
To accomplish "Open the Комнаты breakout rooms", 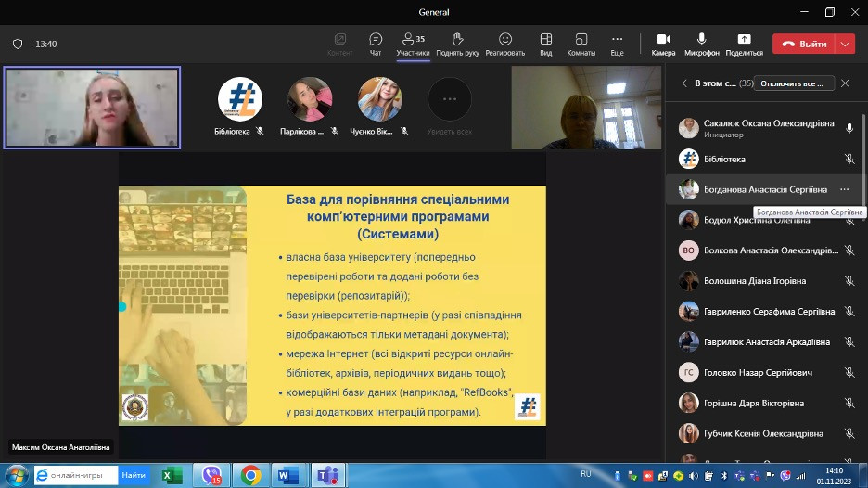I will pyautogui.click(x=581, y=43).
